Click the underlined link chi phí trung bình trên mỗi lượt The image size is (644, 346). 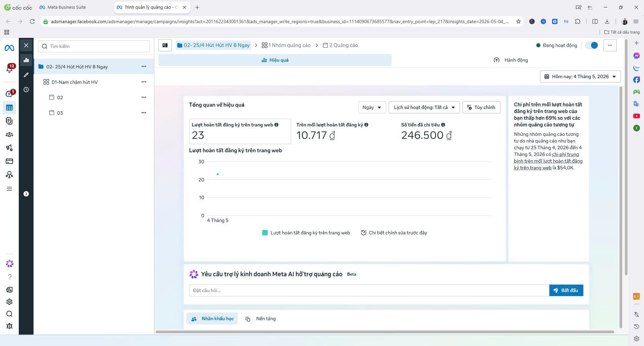(548, 161)
